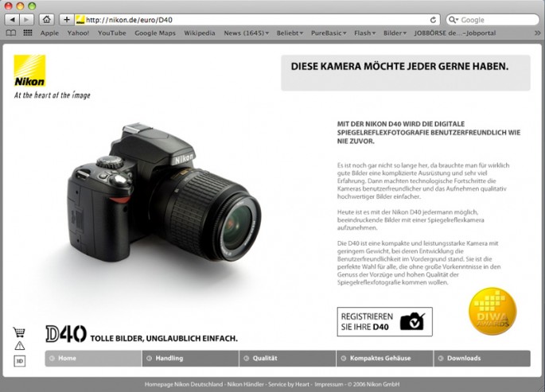Open the Google search magnifier dropdown
The image size is (545, 392).
tap(454, 20)
